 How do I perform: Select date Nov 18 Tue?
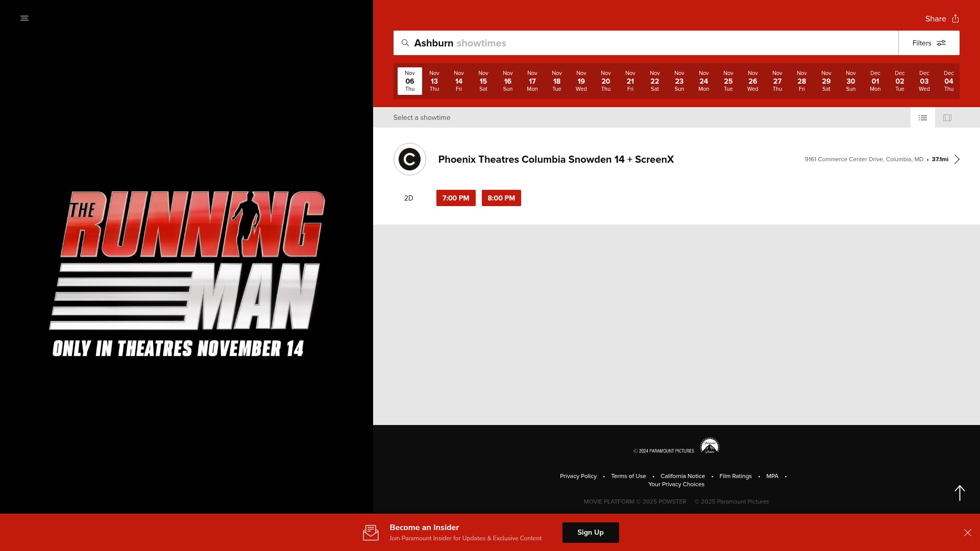click(x=557, y=81)
